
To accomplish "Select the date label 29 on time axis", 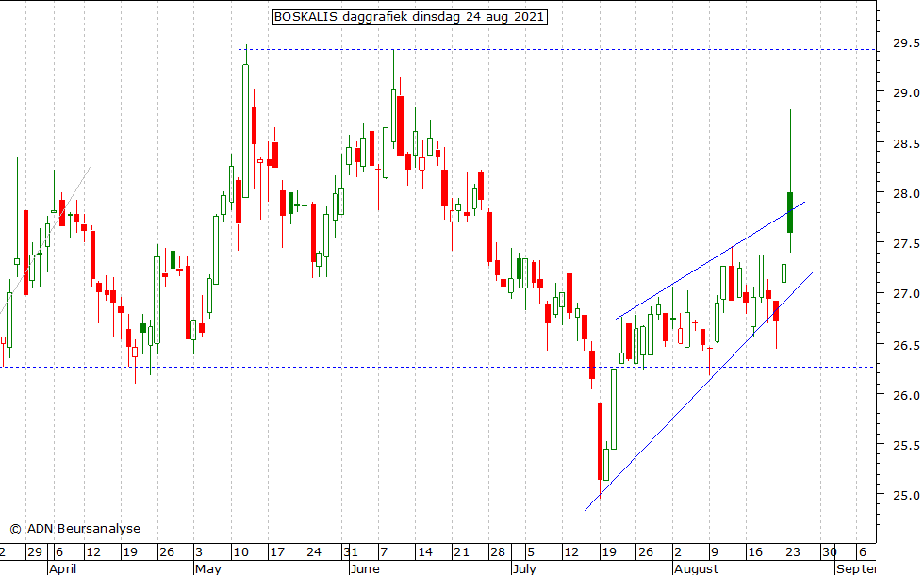I will 35,552.
